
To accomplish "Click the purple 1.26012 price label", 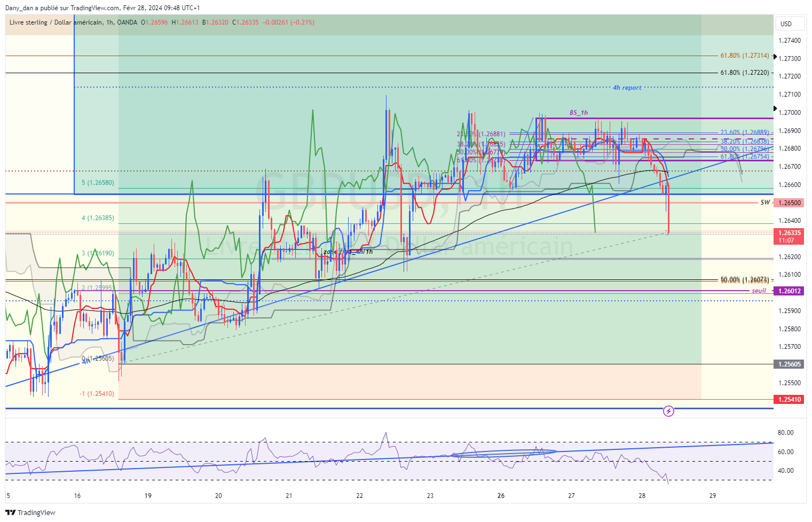I will (x=790, y=291).
